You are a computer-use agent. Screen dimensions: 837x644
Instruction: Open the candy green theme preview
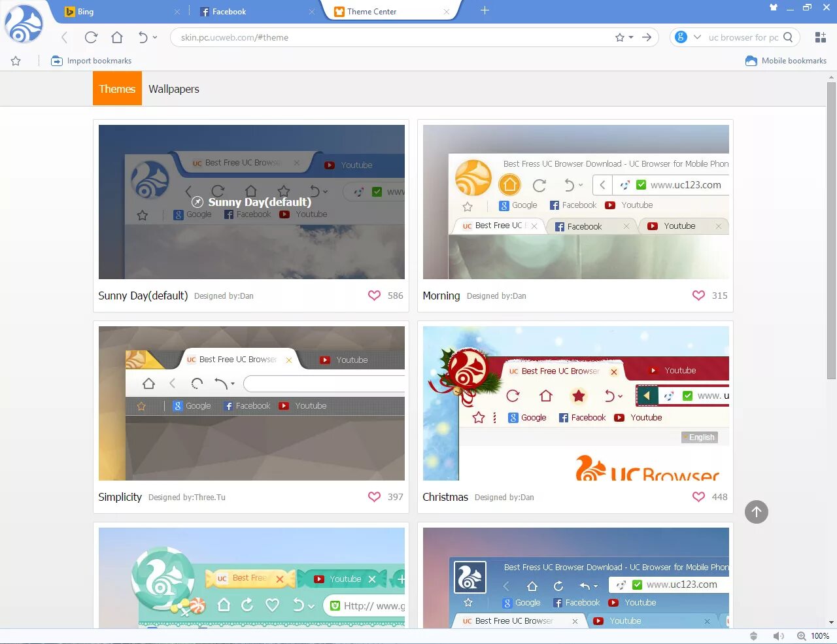252,578
